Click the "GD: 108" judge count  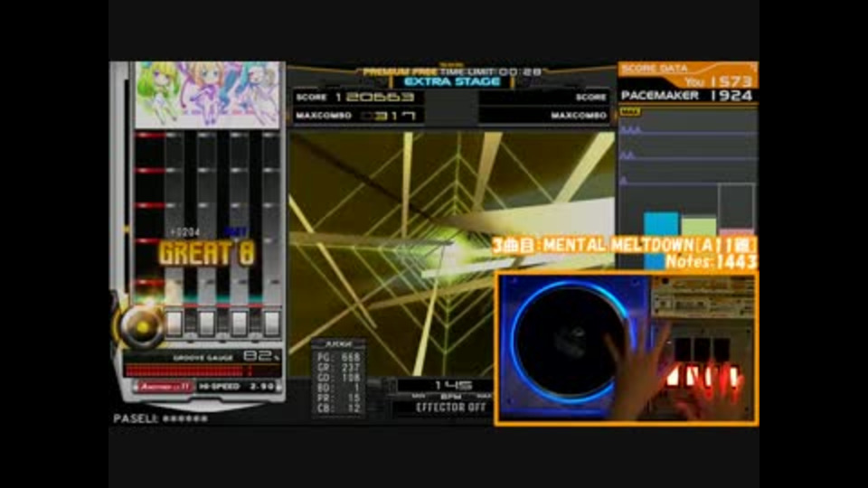click(339, 378)
